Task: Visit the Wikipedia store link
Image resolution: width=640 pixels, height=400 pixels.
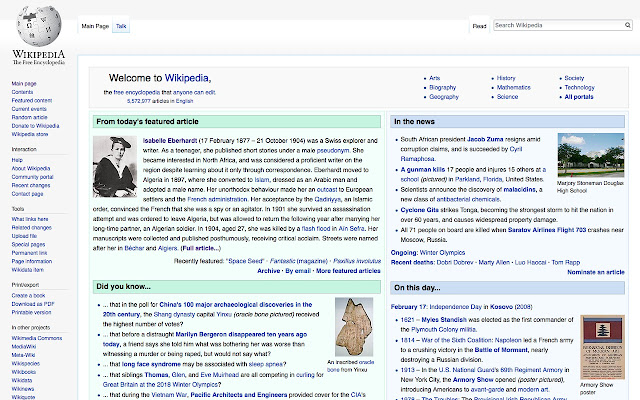Action: (x=30, y=134)
